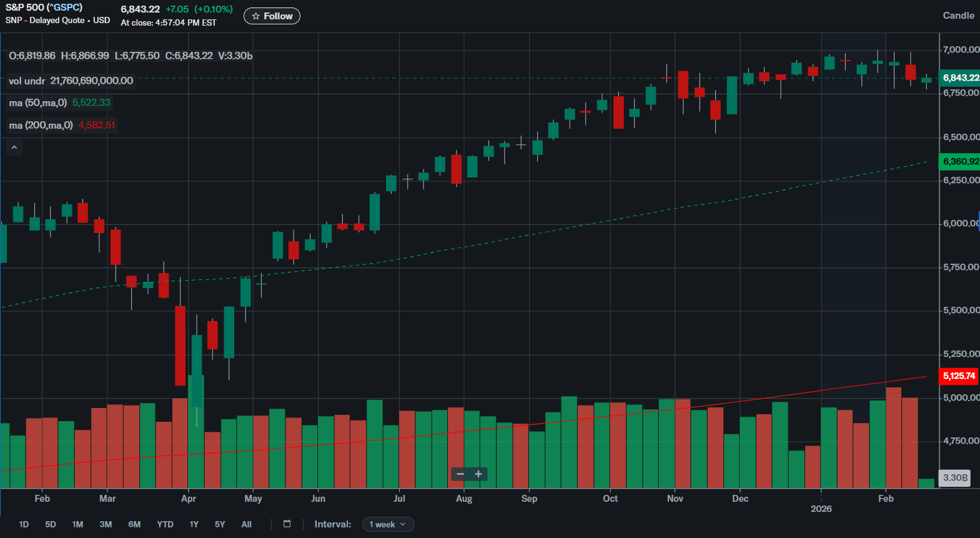Select the All time range
This screenshot has height=538, width=980.
(x=247, y=524)
